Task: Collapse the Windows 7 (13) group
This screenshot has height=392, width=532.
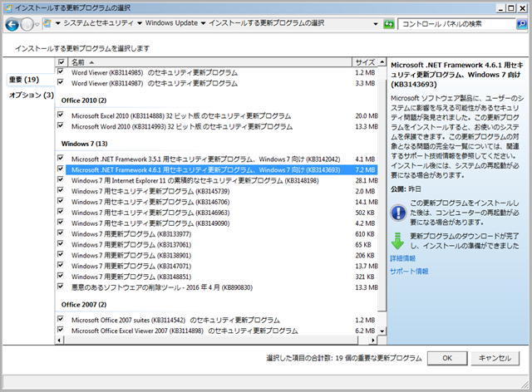Action: [85, 144]
